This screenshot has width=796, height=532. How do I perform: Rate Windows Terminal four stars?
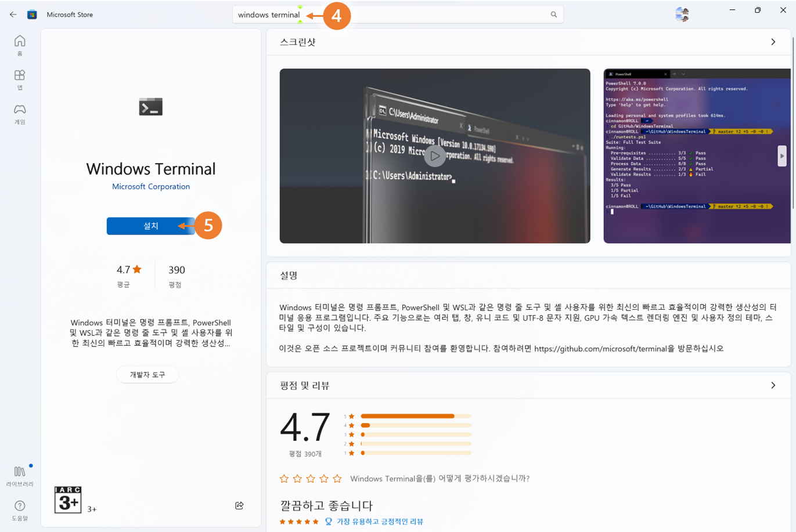[x=324, y=479]
